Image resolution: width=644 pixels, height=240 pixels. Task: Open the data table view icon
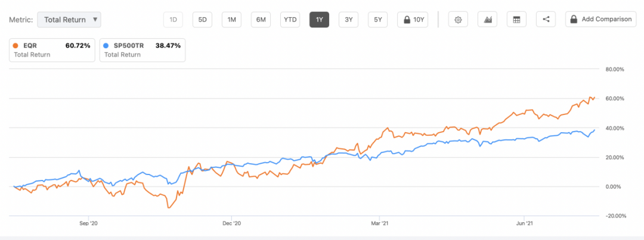coord(516,20)
